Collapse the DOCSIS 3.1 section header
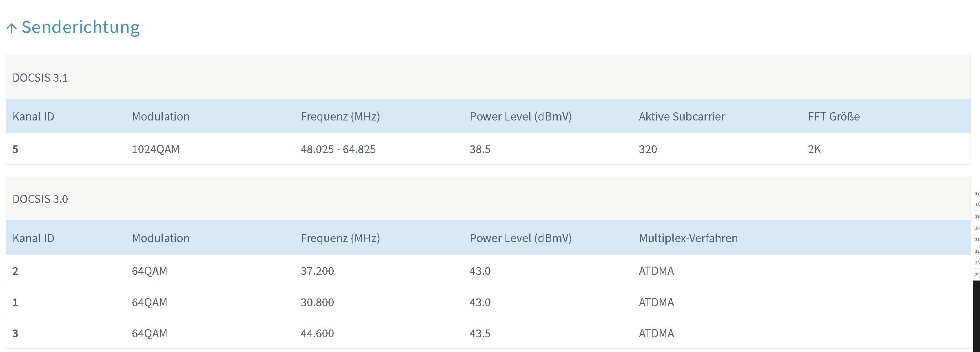This screenshot has height=352, width=980. pos(488,77)
